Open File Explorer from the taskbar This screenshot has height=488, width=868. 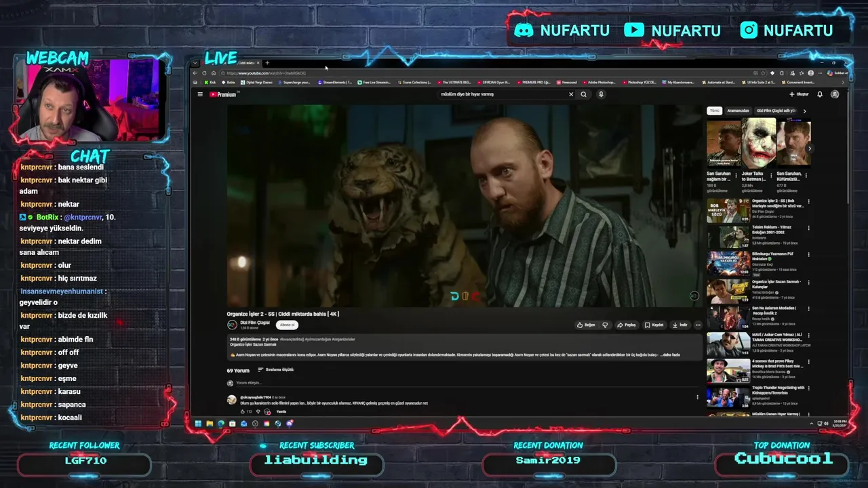(x=210, y=424)
